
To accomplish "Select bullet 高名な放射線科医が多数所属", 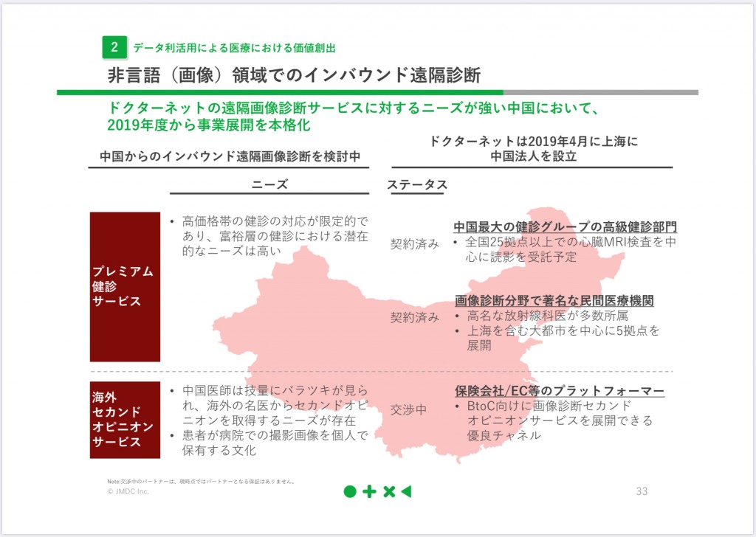I will [x=547, y=316].
